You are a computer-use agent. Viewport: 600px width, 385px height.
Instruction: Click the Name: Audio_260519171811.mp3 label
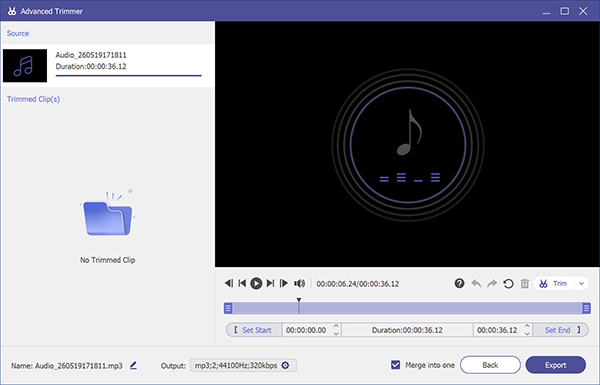pyautogui.click(x=67, y=366)
